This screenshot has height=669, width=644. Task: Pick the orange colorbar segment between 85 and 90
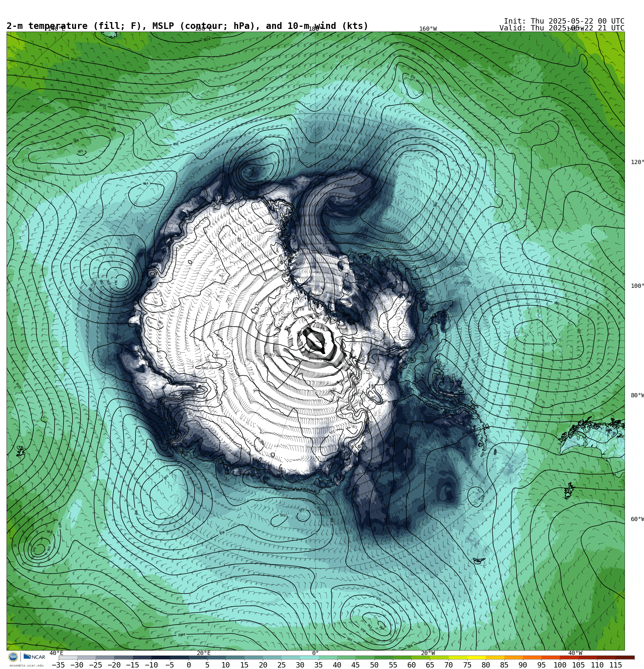[514, 658]
